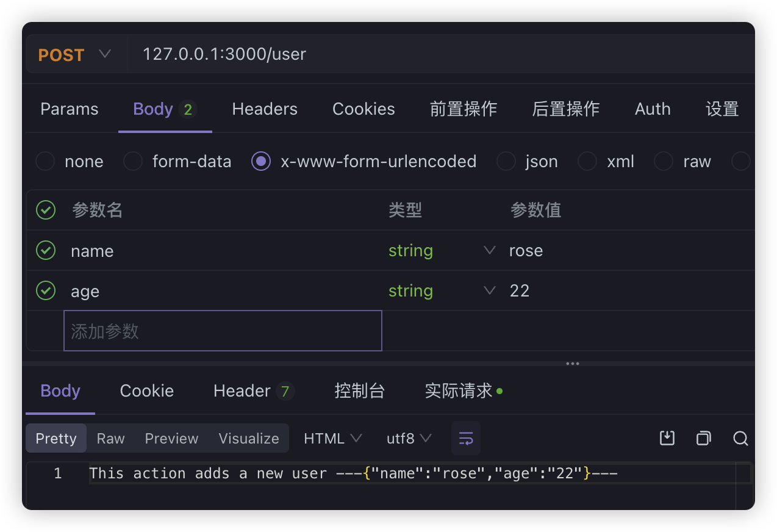The height and width of the screenshot is (532, 777).
Task: Click the 添加参数 input field
Action: coord(222,330)
